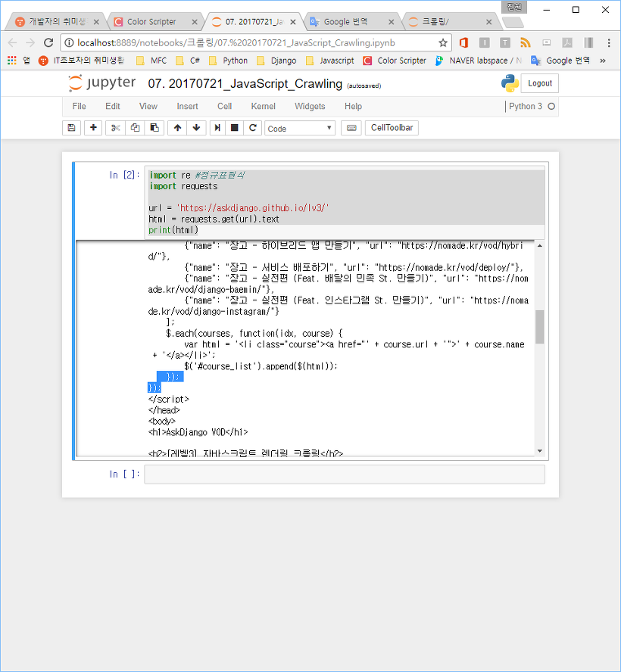
Task: Insert a cell below with the plus icon
Action: 93,128
